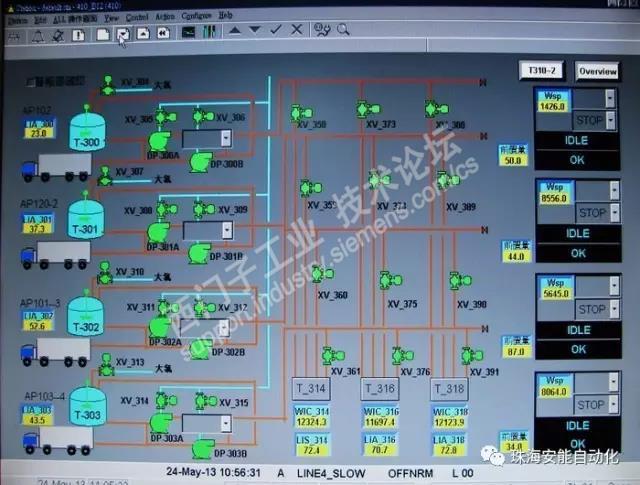The image size is (640, 485).
Task: Click valve XV_375 icon
Action: [391, 280]
